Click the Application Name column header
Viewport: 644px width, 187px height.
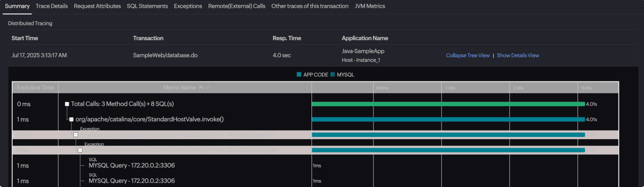(x=365, y=38)
